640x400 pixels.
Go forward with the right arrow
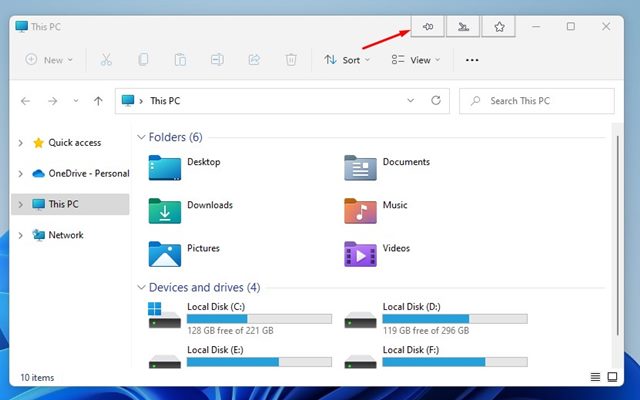coord(53,101)
